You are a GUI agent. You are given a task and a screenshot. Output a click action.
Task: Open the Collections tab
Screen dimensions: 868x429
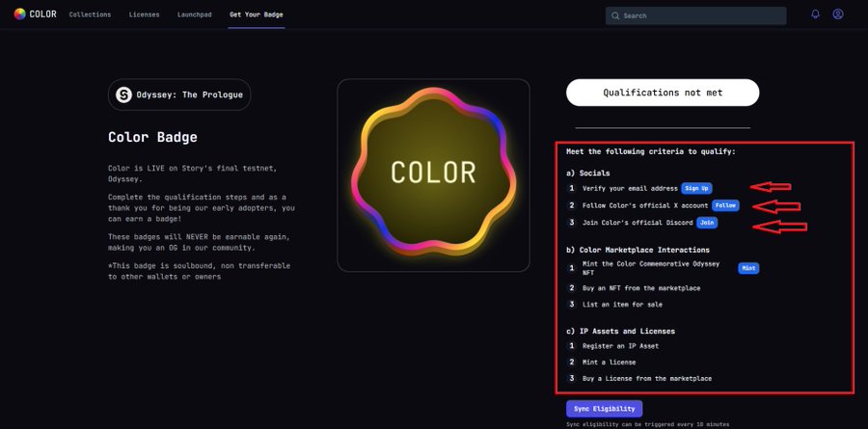(90, 15)
